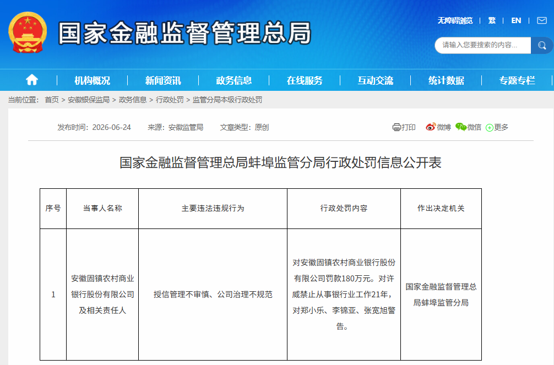The height and width of the screenshot is (365, 554).
Task: Click cell 安徽固镇农村商业银行股份有限公司及相关责任人
Action: (102, 294)
